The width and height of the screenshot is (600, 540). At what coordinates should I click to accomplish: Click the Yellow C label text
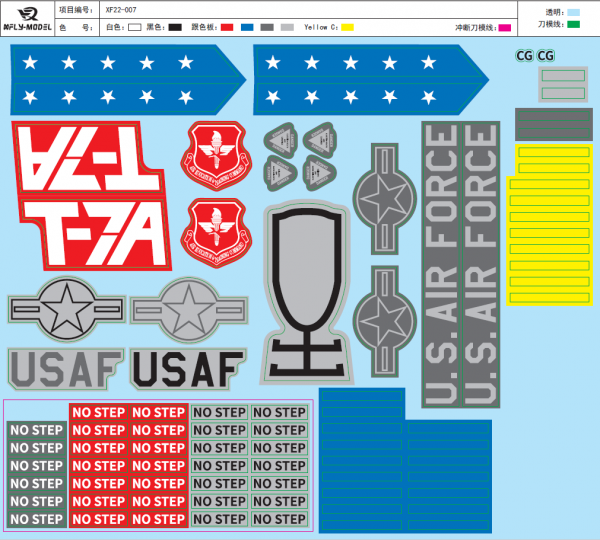[321, 27]
